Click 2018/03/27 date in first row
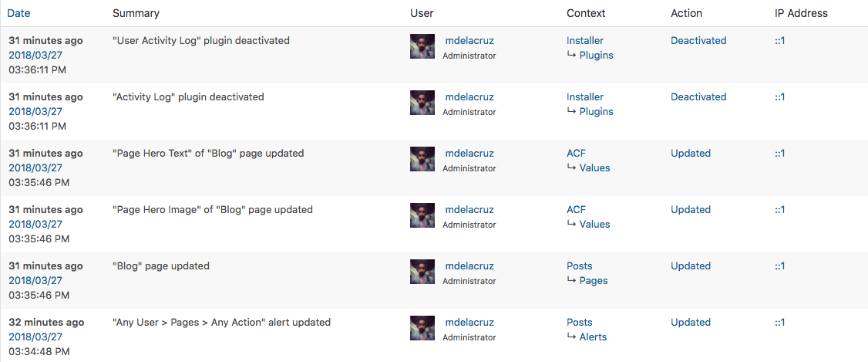 click(35, 56)
